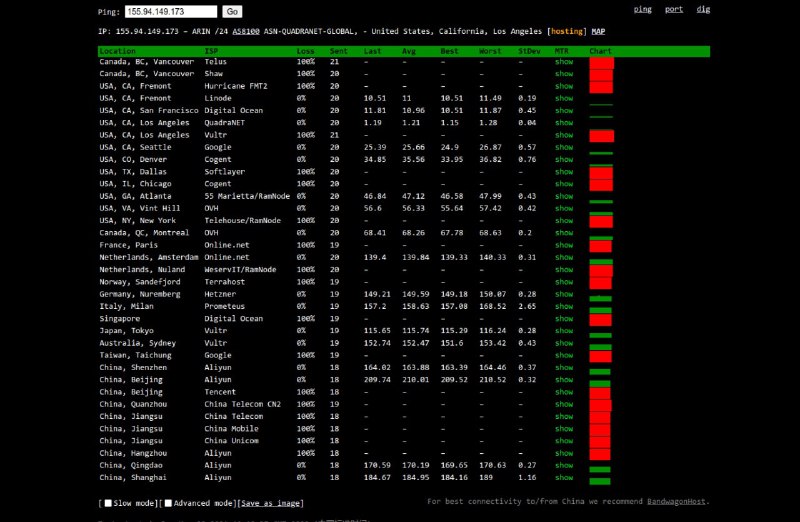The image size is (800, 522).
Task: Show MTR for Paris Online.net row
Action: [x=564, y=245]
